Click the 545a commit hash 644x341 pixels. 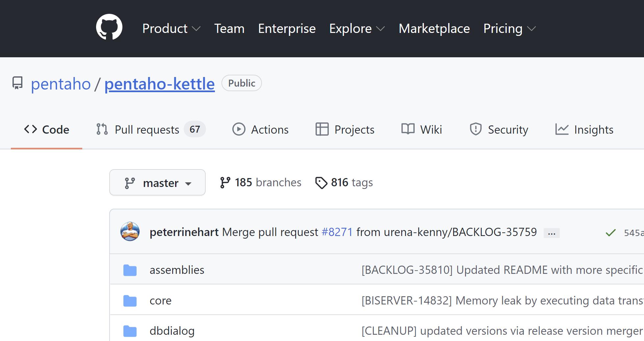click(x=634, y=233)
